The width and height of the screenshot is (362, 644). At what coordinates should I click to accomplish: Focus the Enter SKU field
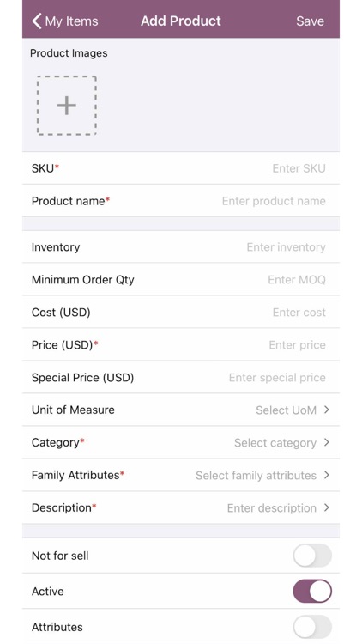pos(299,168)
